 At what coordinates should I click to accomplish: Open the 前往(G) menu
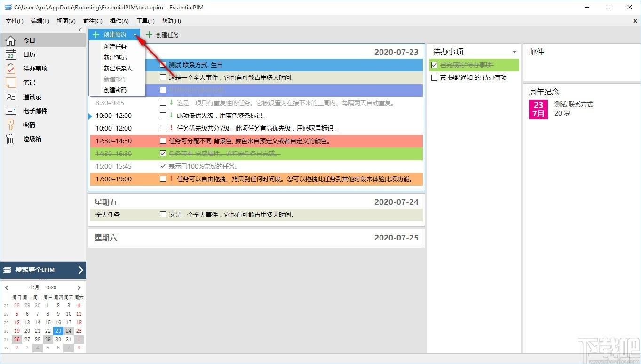tap(93, 21)
